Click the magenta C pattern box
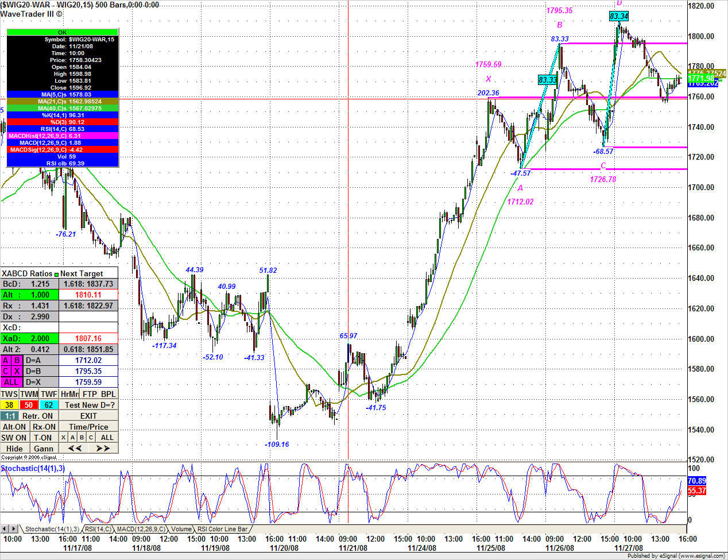 (6, 371)
